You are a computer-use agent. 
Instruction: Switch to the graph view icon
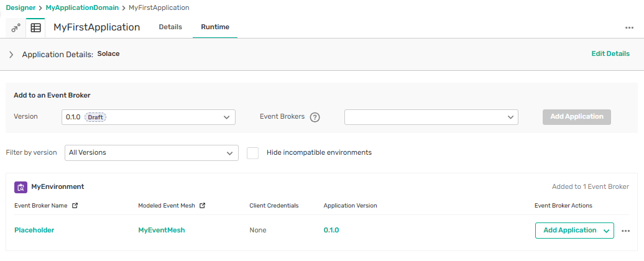[16, 28]
